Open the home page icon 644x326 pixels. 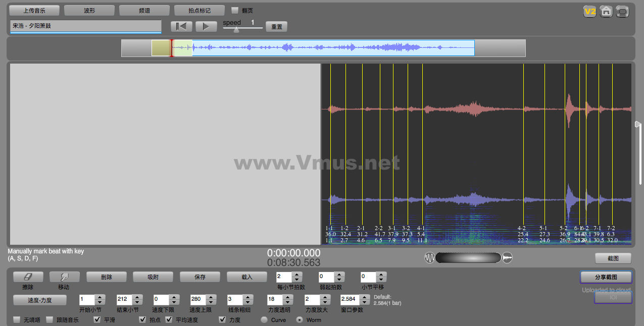pyautogui.click(x=606, y=12)
